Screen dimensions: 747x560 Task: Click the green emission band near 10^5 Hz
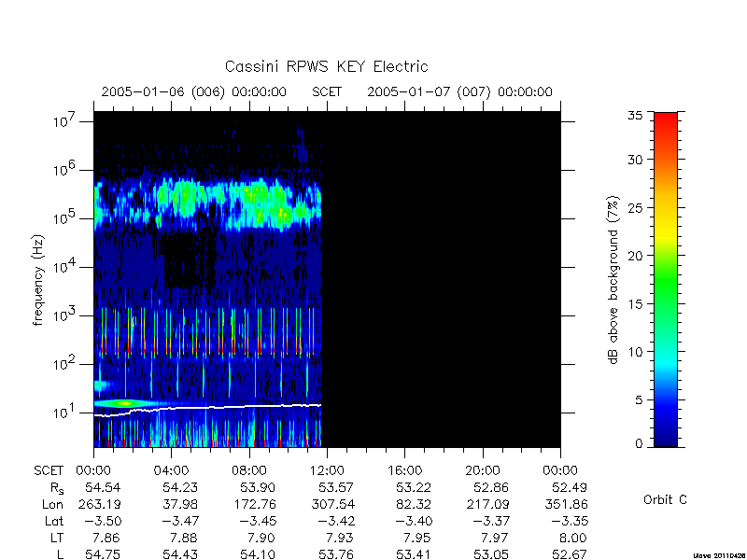coord(207,203)
